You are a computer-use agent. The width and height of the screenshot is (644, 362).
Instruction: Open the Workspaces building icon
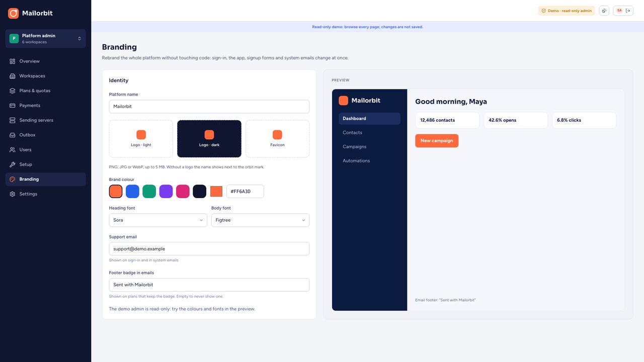13,76
